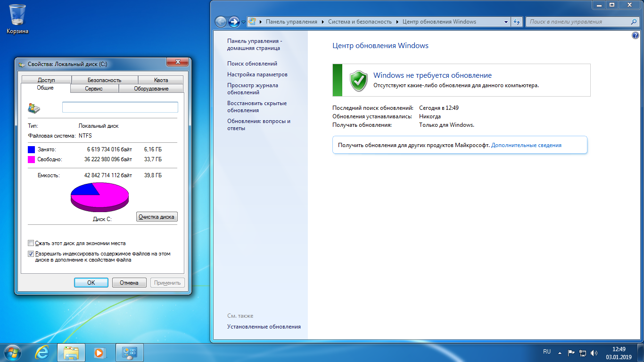
Task: Click 'NTFS' file system value
Action: [85, 136]
